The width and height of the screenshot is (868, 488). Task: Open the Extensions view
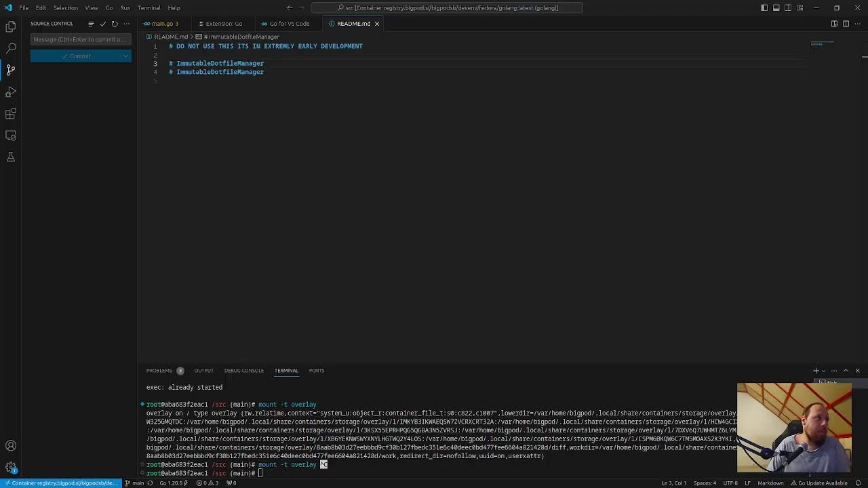tap(11, 113)
